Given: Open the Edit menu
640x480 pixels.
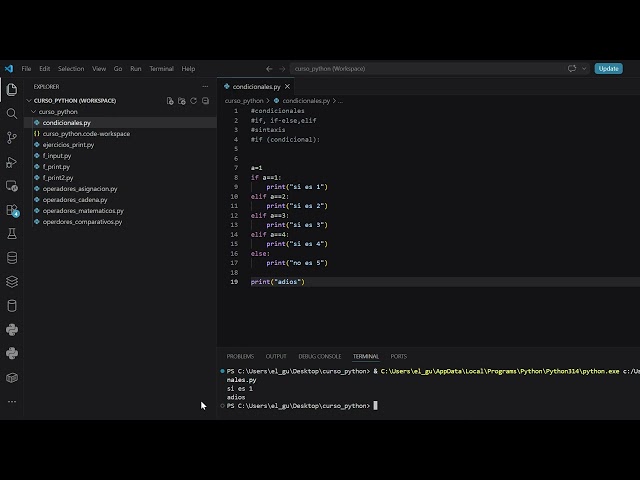Looking at the screenshot, I should [x=44, y=69].
